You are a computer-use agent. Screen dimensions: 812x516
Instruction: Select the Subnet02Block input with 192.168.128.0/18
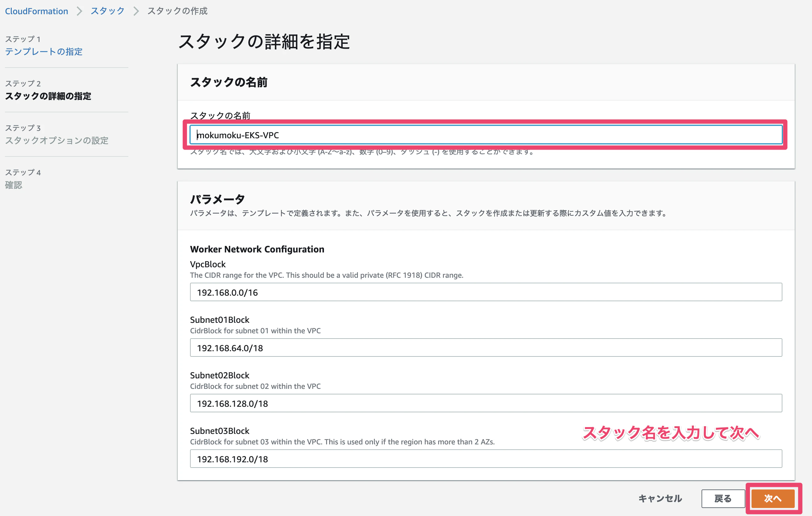[x=486, y=403]
